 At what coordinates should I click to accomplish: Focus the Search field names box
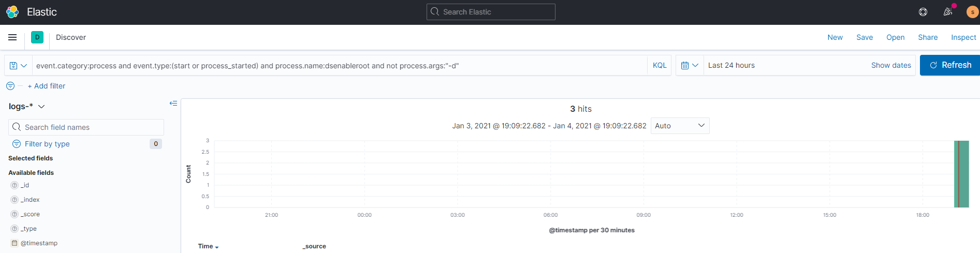point(86,127)
